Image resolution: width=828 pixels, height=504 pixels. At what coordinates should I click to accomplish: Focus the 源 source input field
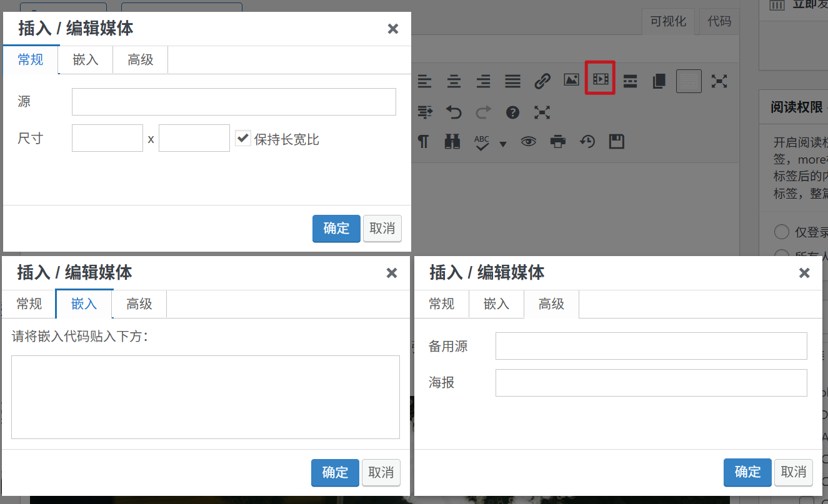(x=234, y=102)
